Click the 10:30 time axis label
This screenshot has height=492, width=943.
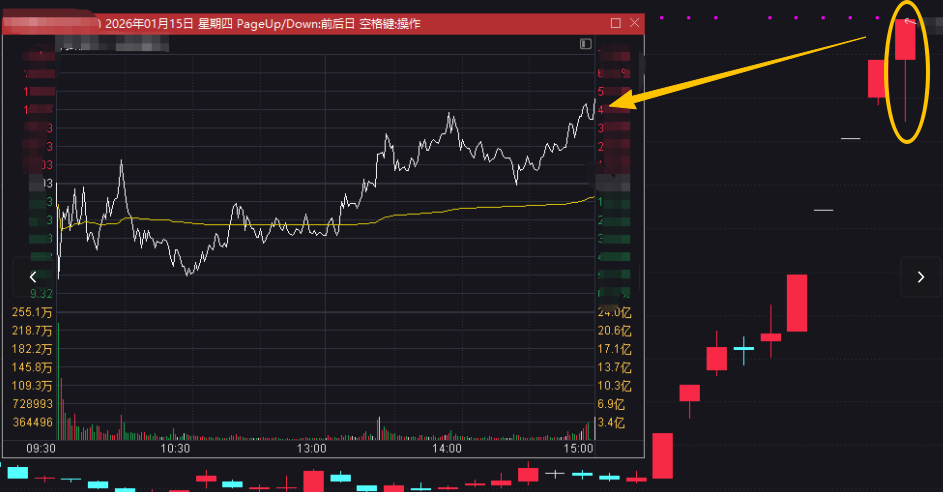point(176,450)
